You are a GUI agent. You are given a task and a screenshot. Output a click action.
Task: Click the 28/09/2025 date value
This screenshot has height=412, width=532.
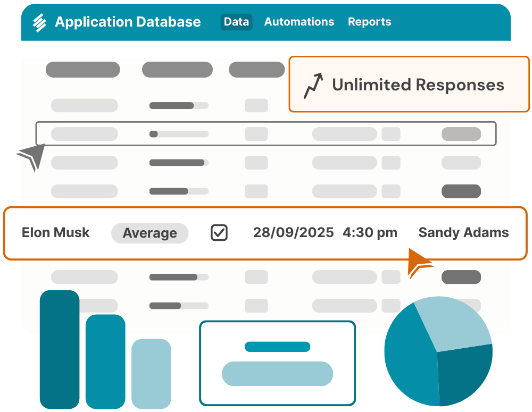coord(293,232)
